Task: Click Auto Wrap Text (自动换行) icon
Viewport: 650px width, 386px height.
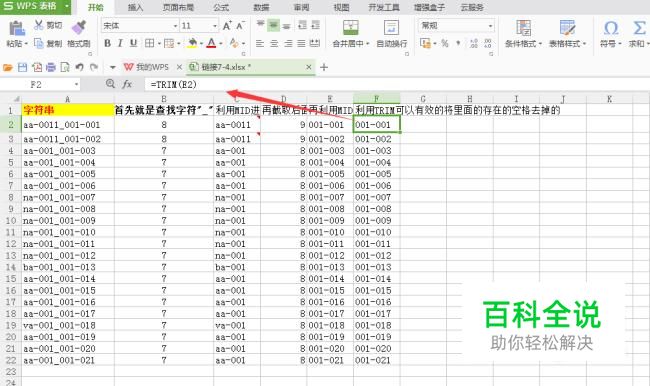Action: (x=391, y=27)
